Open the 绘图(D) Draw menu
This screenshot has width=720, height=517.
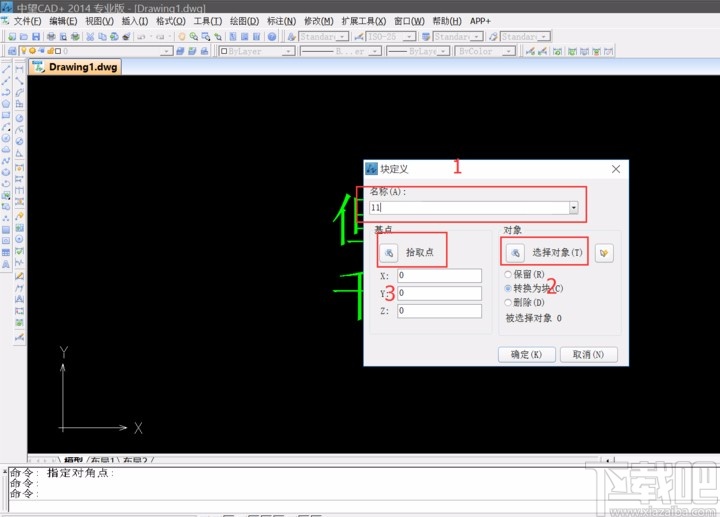244,21
